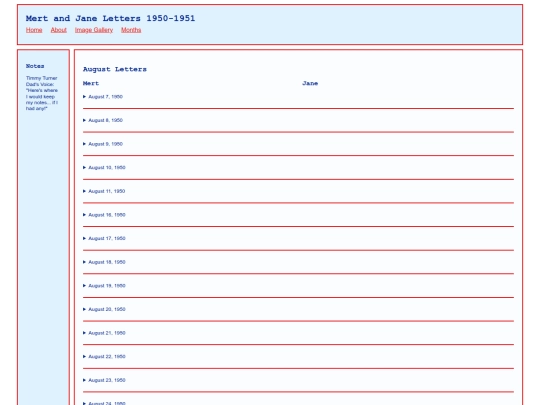This screenshot has width=540, height=405.
Task: Expand the August 21, 1950 letter
Action: coord(104,333)
